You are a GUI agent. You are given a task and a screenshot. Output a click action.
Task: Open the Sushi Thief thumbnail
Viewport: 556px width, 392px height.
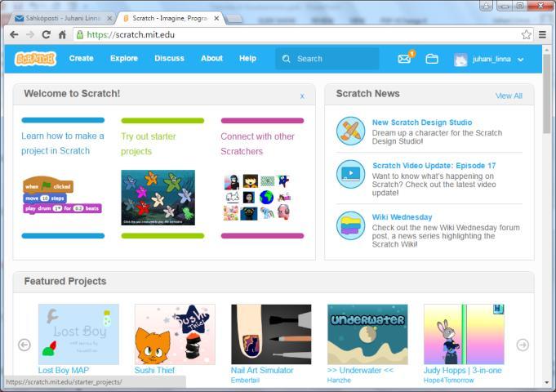click(x=175, y=334)
